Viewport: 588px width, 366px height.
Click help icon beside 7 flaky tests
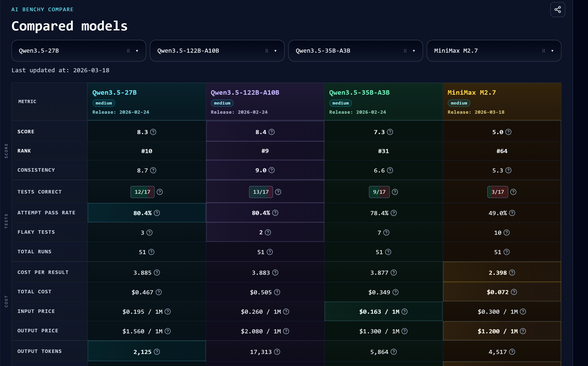[x=386, y=233]
